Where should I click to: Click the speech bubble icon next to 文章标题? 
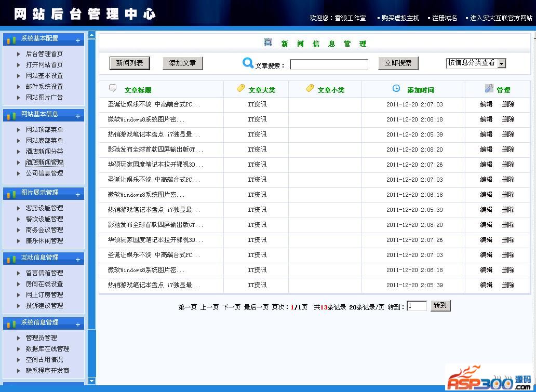(x=113, y=88)
